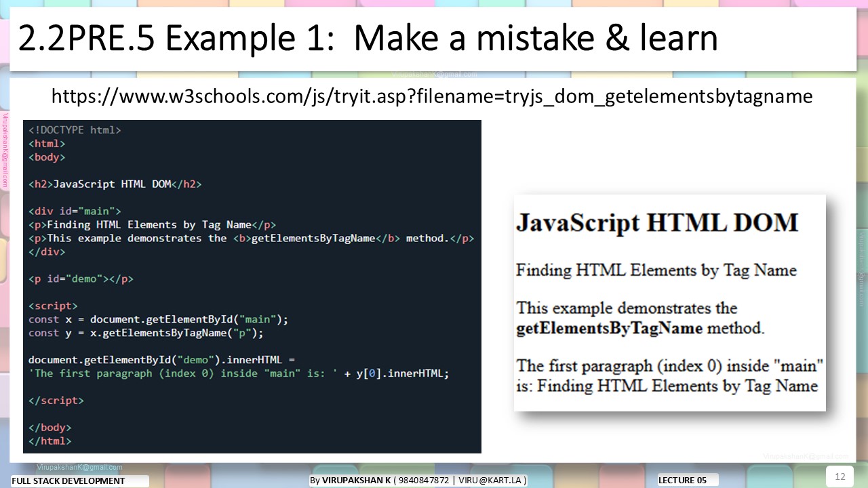Click the <p id="demo"></p> code line
Viewport: 868px width, 488px height.
tap(81, 279)
